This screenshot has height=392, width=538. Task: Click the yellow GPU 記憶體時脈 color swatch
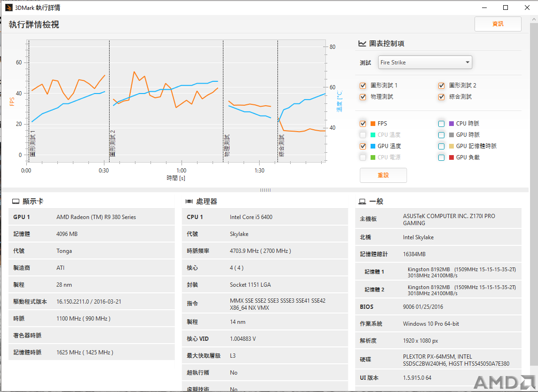pos(451,146)
